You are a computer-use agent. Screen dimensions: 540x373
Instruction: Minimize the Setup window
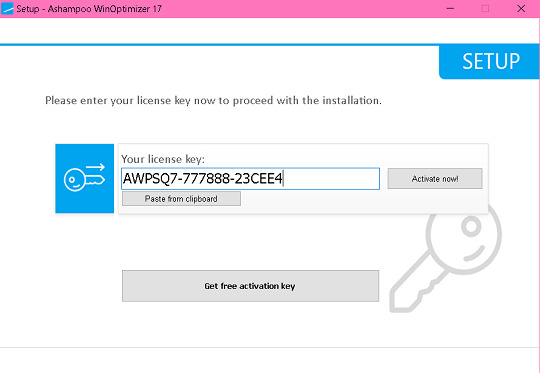pyautogui.click(x=450, y=9)
